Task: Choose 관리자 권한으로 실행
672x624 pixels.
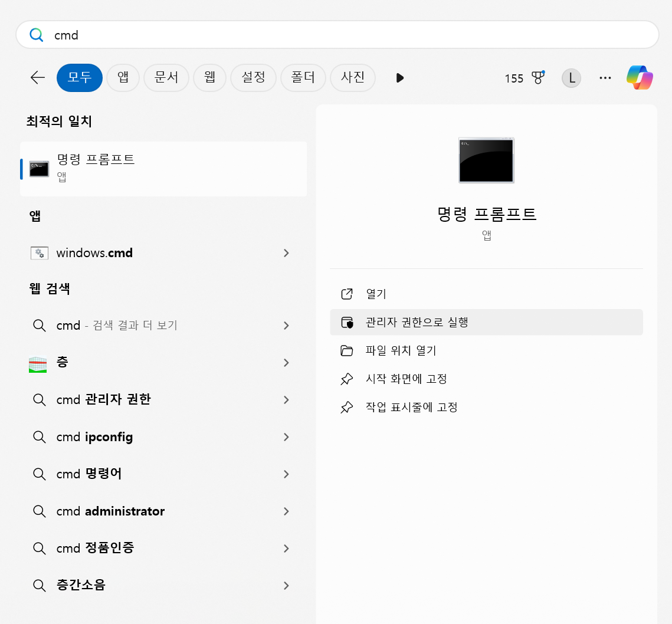Action: (x=486, y=322)
